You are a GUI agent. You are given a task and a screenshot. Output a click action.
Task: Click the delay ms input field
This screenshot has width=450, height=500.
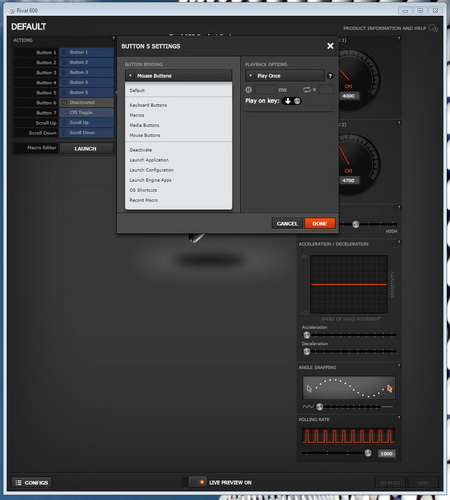coord(265,90)
